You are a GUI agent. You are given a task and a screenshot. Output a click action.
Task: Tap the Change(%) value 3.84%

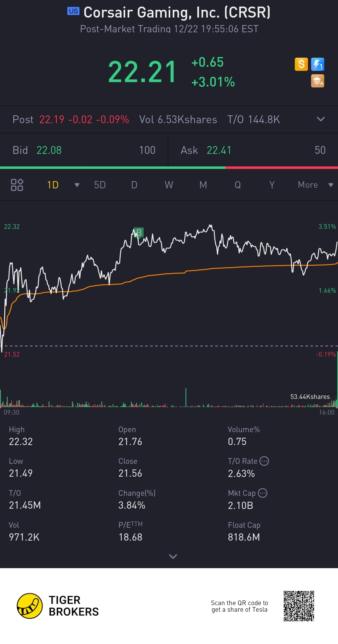pyautogui.click(x=132, y=505)
